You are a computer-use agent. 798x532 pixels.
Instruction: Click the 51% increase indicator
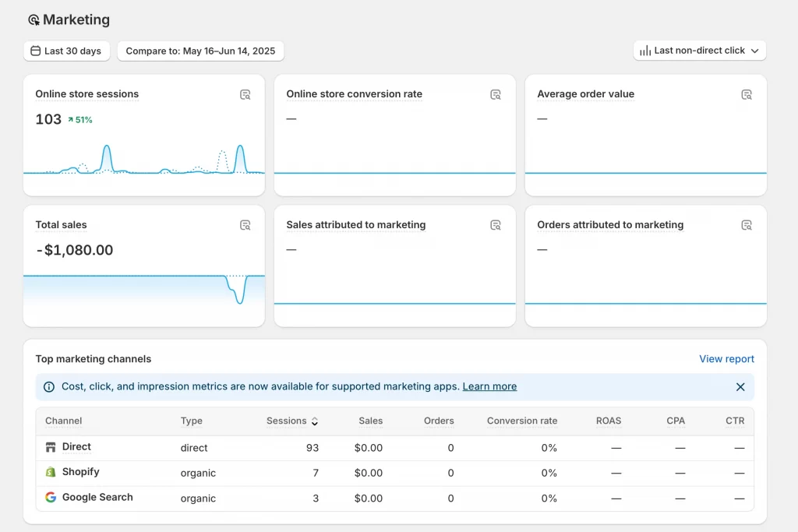80,120
